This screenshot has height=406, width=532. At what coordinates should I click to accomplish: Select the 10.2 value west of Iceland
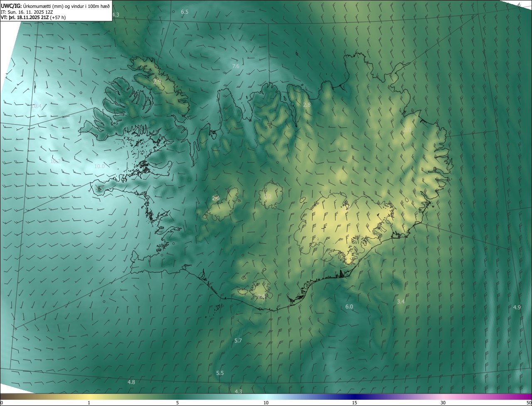click(55, 161)
